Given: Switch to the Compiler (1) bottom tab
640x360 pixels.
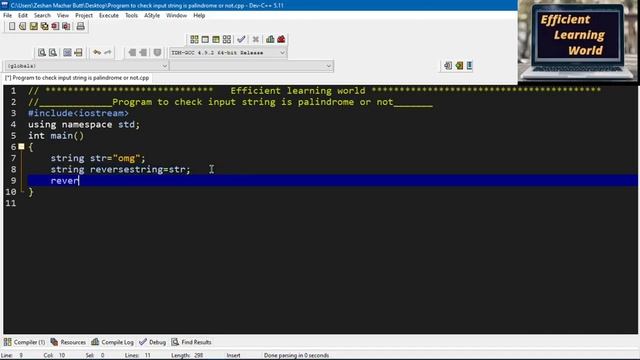Looking at the screenshot, I should 24,342.
